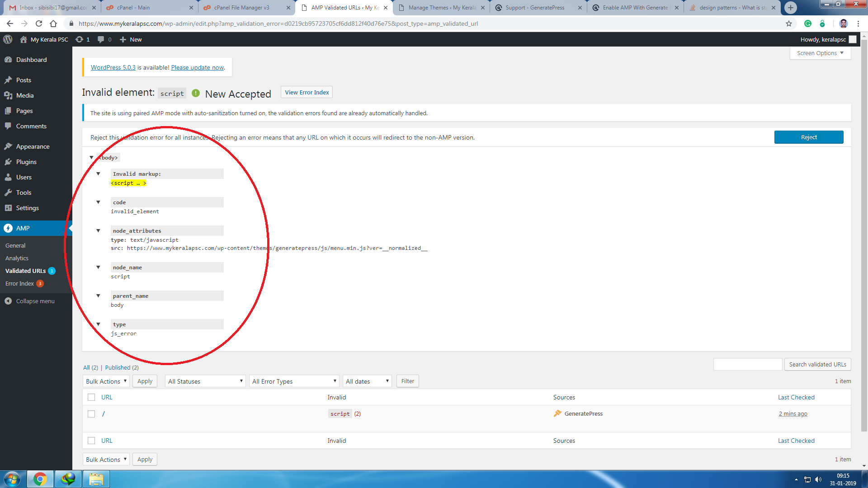The height and width of the screenshot is (488, 868).
Task: Collapse the node_attributes disclosure triangle
Action: [x=98, y=231]
